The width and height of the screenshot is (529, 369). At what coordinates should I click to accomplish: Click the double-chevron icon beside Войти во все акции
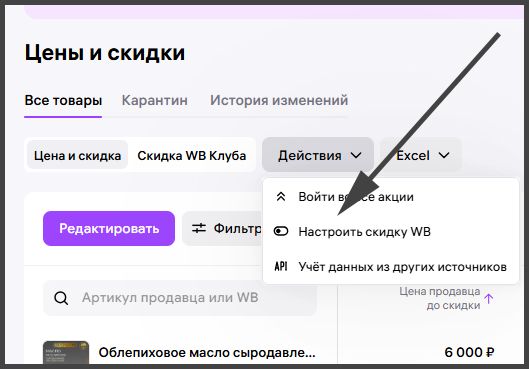pyautogui.click(x=281, y=197)
